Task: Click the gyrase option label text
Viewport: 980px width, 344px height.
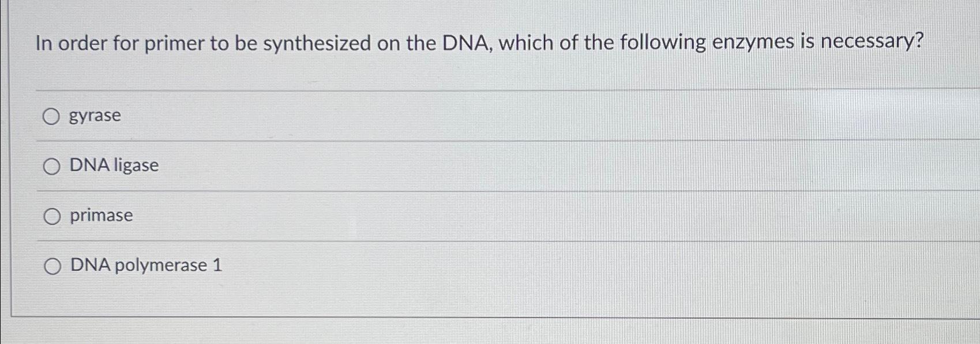Action: (x=95, y=115)
